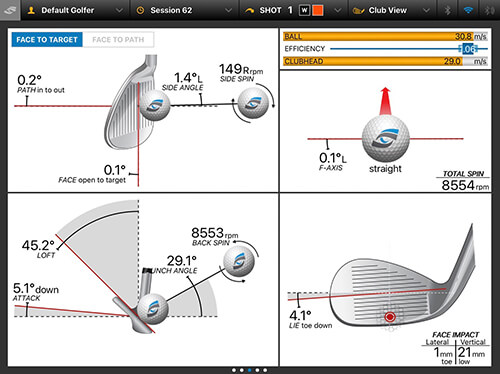Open the Club View dropdown arrow
Screen dimensions: 500x374
coord(426,11)
